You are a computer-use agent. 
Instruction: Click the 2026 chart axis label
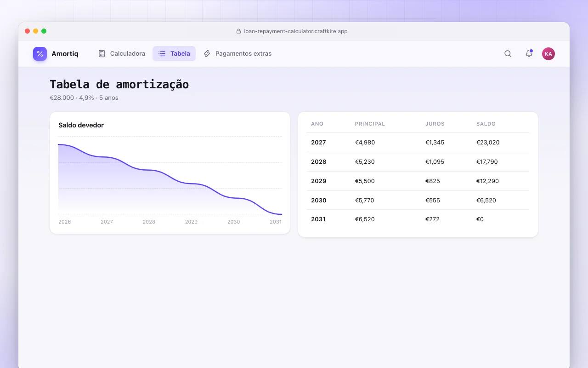coord(65,222)
